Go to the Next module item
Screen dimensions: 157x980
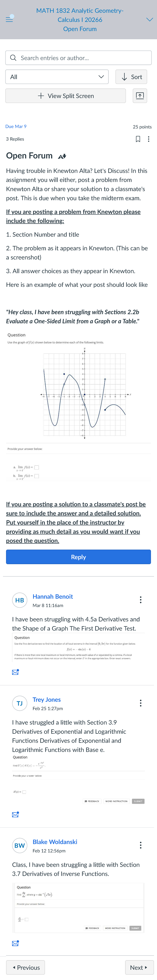[139, 967]
